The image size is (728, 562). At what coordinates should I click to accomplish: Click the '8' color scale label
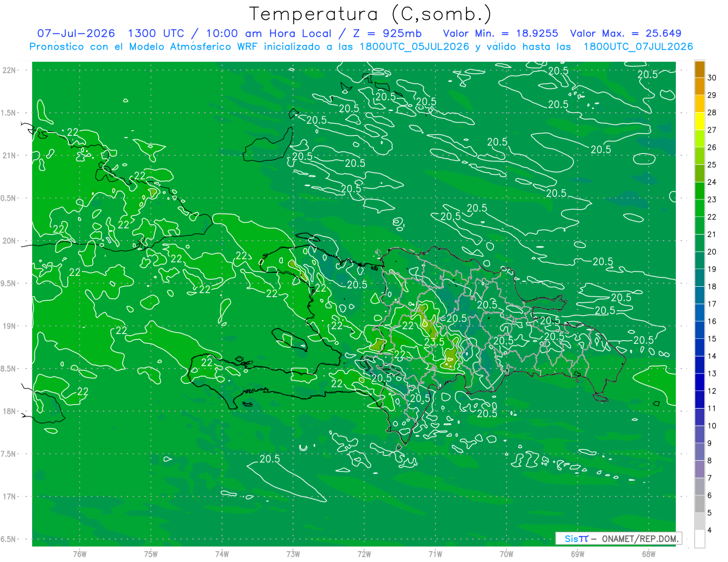[709, 461]
